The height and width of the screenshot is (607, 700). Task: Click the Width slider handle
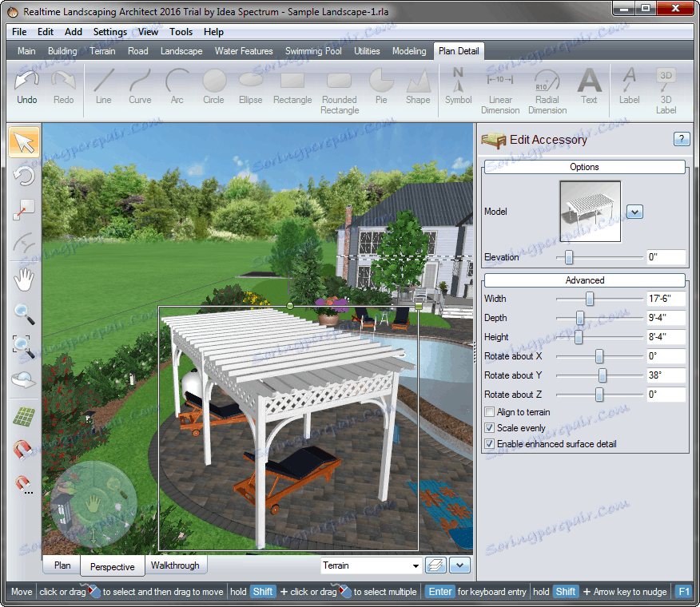pyautogui.click(x=590, y=299)
